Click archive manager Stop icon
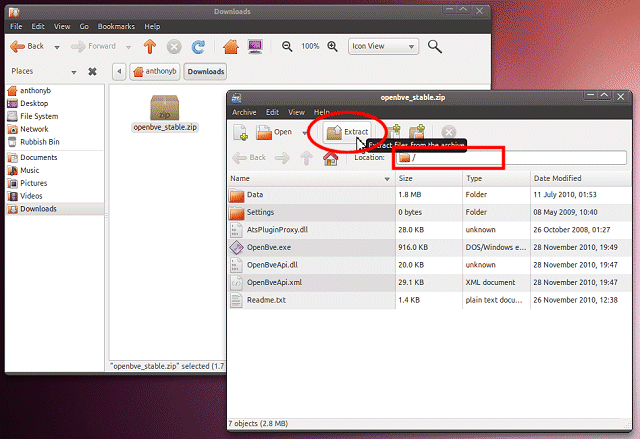This screenshot has width=640, height=439. tap(449, 132)
